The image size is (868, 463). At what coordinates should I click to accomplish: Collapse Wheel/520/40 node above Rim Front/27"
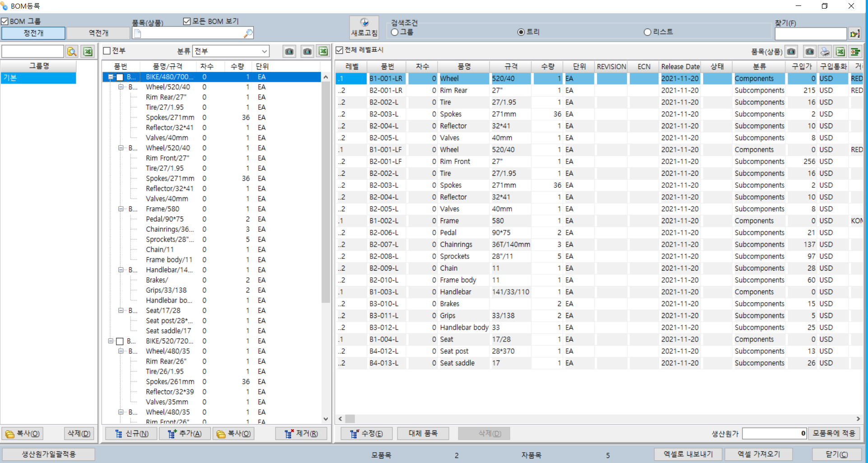121,148
